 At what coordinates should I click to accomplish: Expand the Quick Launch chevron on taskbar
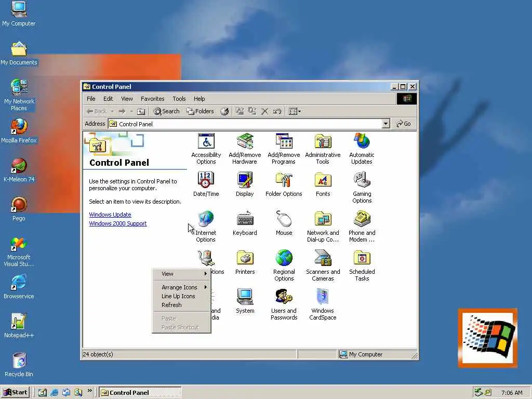89,391
